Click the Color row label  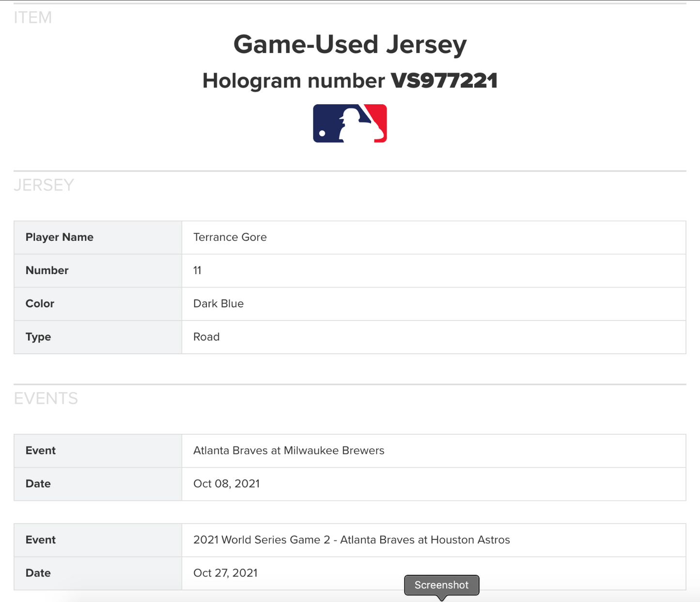coord(40,303)
